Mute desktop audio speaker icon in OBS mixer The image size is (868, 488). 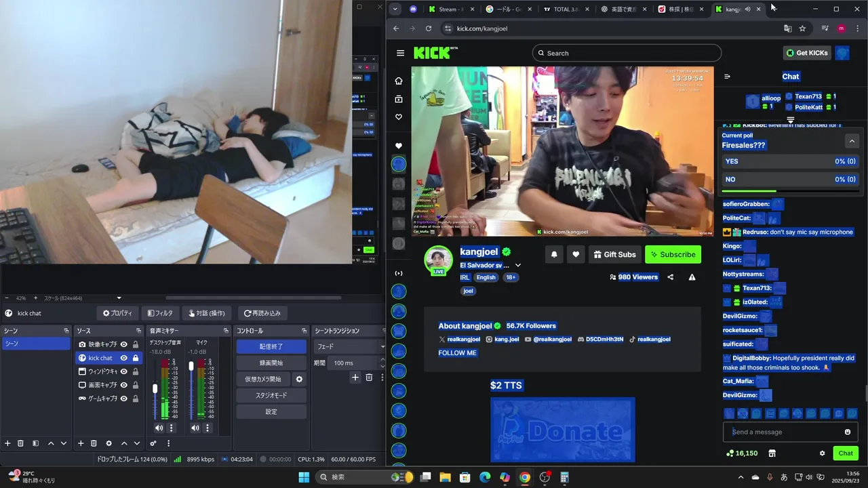(x=159, y=428)
